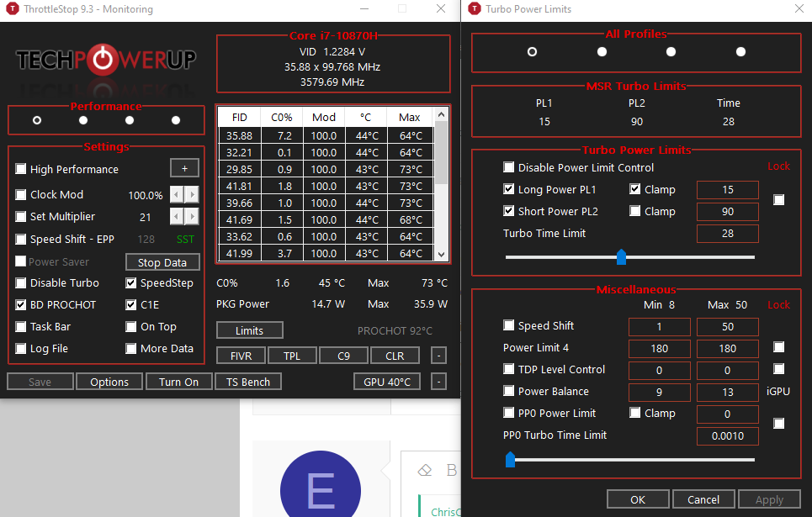Increase Clock Mod with the right arrow
812x517 pixels.
click(192, 194)
